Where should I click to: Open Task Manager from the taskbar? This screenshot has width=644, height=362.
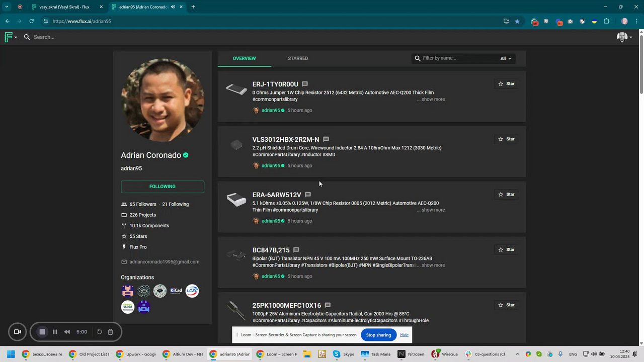pos(375,354)
